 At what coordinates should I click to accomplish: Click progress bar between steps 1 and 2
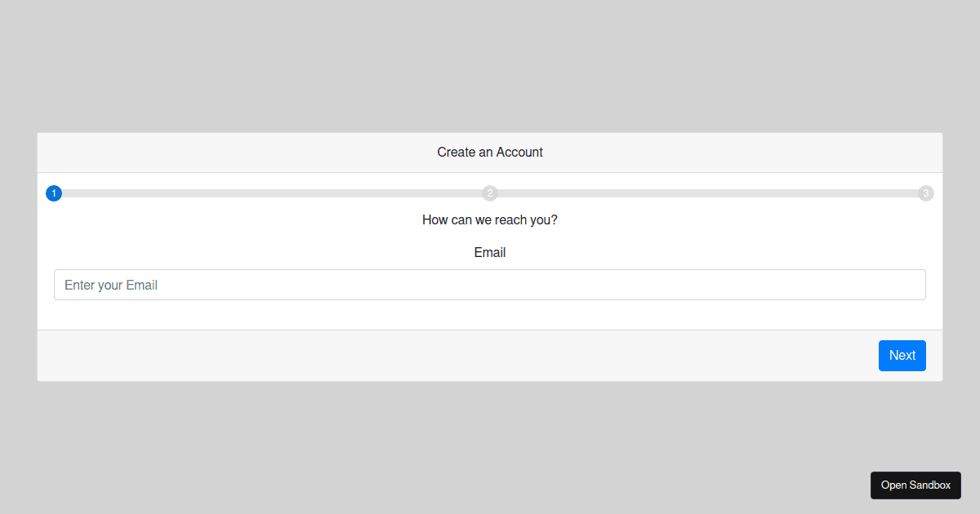tap(272, 193)
